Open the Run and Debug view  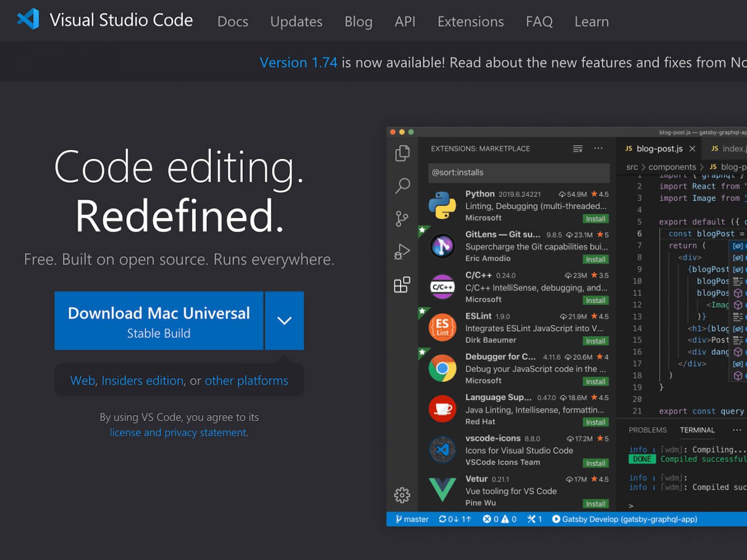[x=401, y=252]
